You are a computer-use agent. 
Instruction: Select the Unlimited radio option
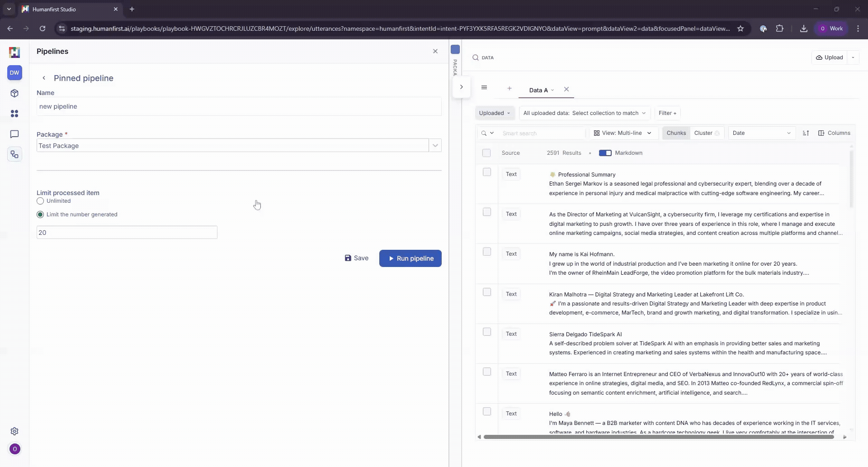click(40, 201)
